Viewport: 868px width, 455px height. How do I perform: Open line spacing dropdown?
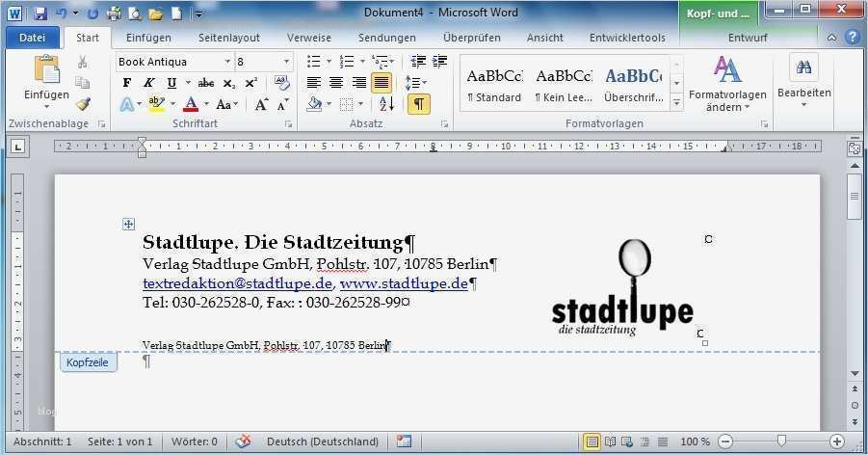(416, 83)
